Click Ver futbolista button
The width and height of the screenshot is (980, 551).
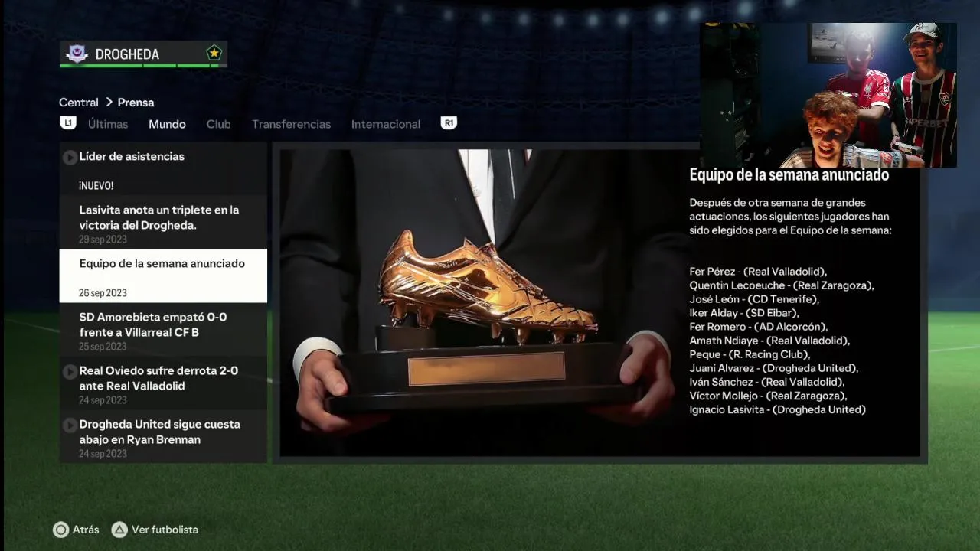[x=155, y=530]
